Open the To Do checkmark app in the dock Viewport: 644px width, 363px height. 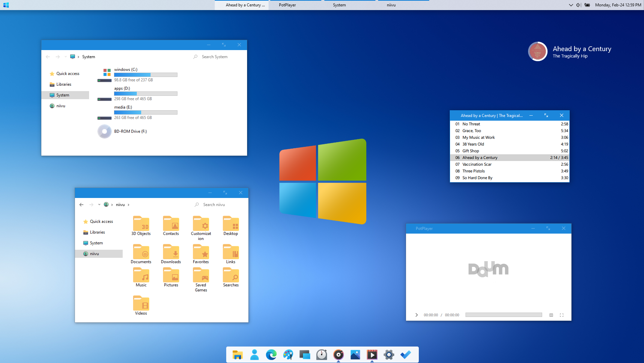click(x=406, y=355)
